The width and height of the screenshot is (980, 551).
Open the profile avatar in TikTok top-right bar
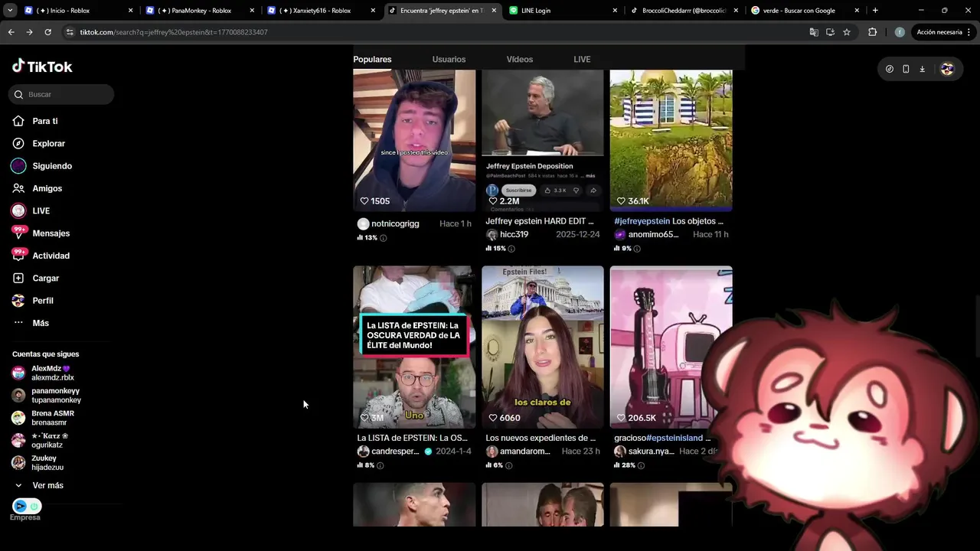pyautogui.click(x=947, y=69)
